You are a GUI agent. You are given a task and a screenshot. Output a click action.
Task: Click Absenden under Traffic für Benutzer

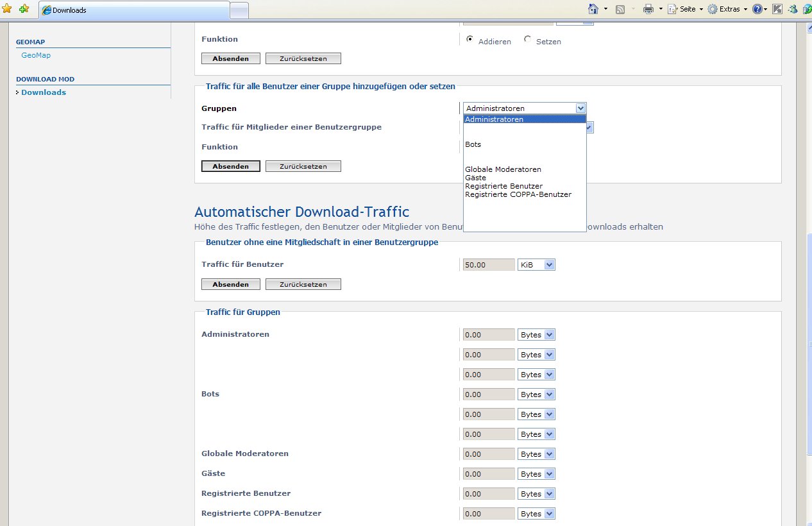coord(230,284)
